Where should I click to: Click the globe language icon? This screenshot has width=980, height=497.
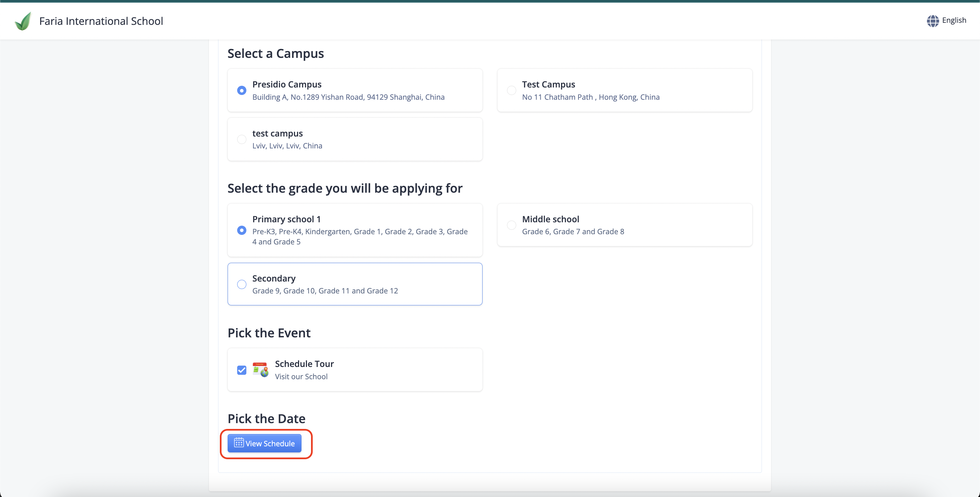coord(932,20)
